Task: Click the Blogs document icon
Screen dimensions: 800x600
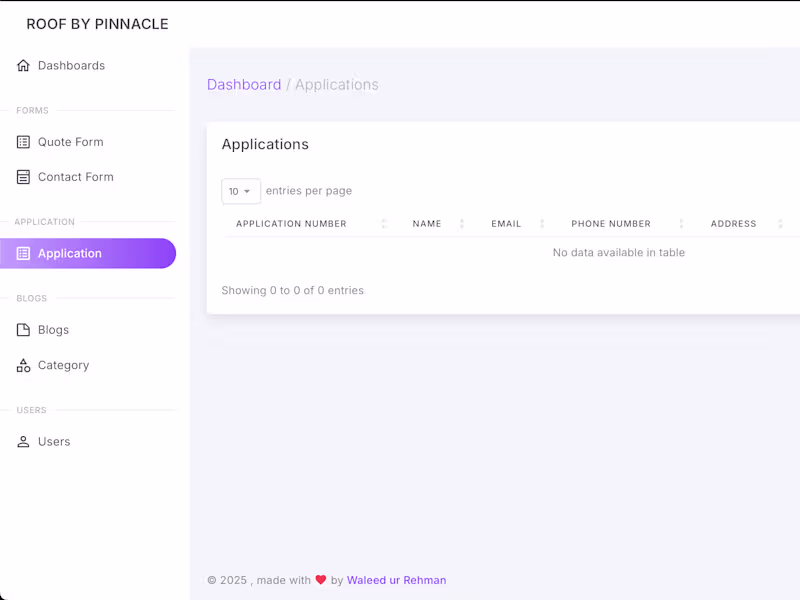Action: coord(23,330)
